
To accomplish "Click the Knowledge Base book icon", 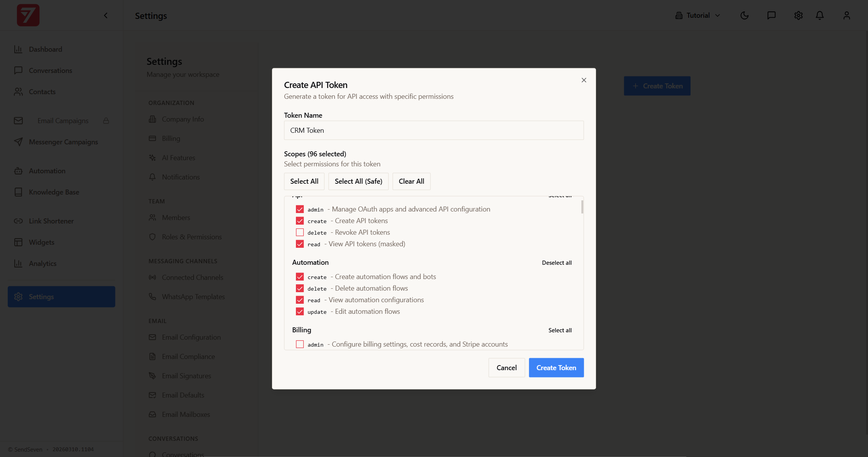I will point(18,192).
